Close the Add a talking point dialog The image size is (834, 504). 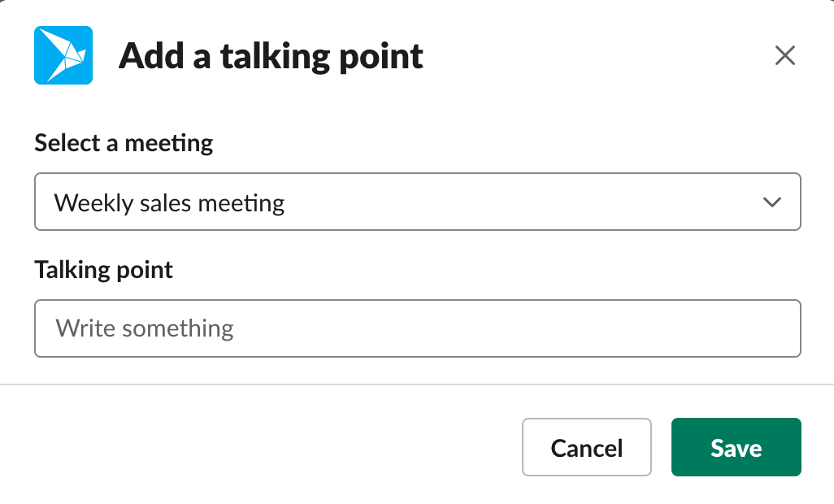(785, 55)
